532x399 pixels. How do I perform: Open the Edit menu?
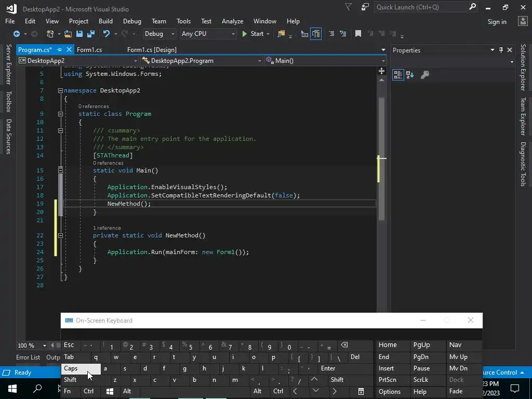click(x=30, y=21)
